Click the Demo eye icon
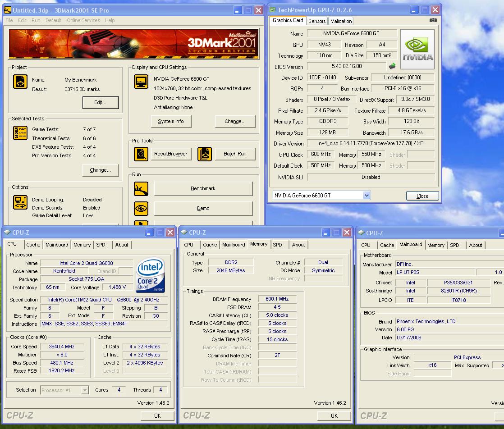The width and height of the screenshot is (504, 429). click(141, 209)
